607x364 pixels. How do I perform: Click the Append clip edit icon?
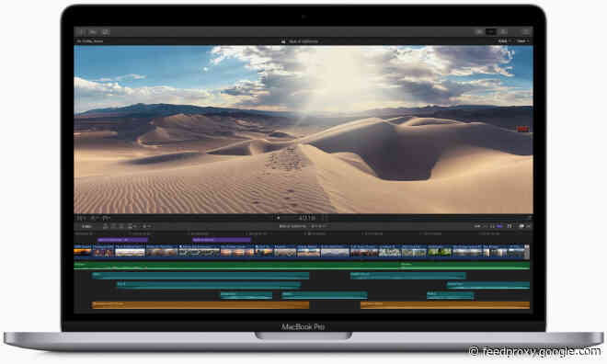(122, 226)
